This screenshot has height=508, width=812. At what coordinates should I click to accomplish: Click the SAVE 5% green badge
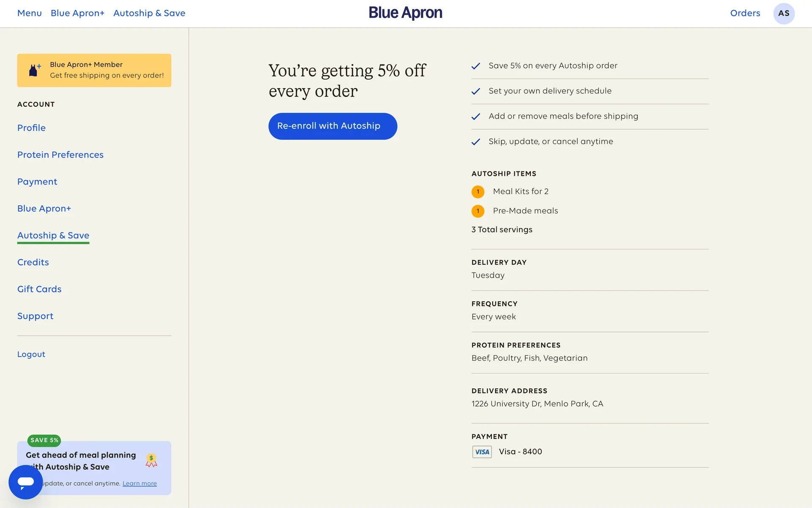44,440
